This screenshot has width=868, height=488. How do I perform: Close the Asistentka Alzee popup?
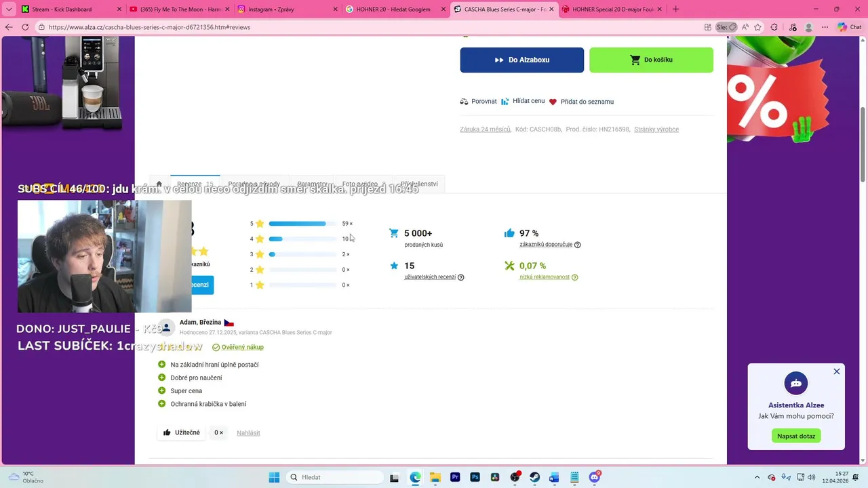837,371
